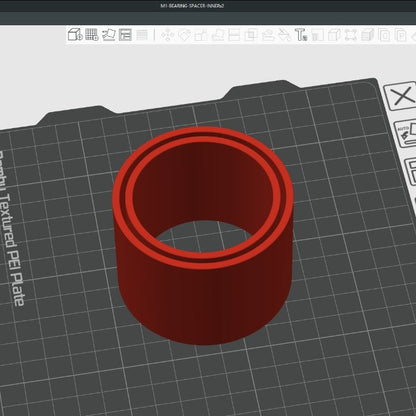Click the toolbar icon right of Text tool
Screen dimensions: 416x416
(x=318, y=35)
